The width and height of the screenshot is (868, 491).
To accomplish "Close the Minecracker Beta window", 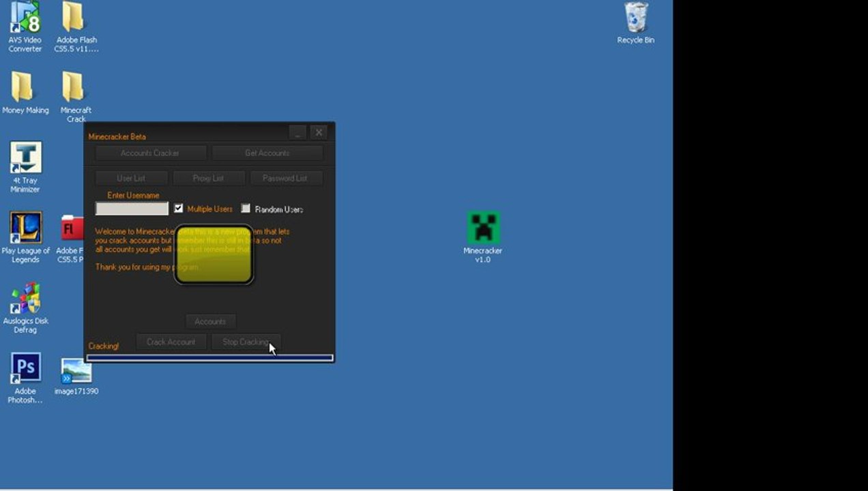I will click(319, 132).
